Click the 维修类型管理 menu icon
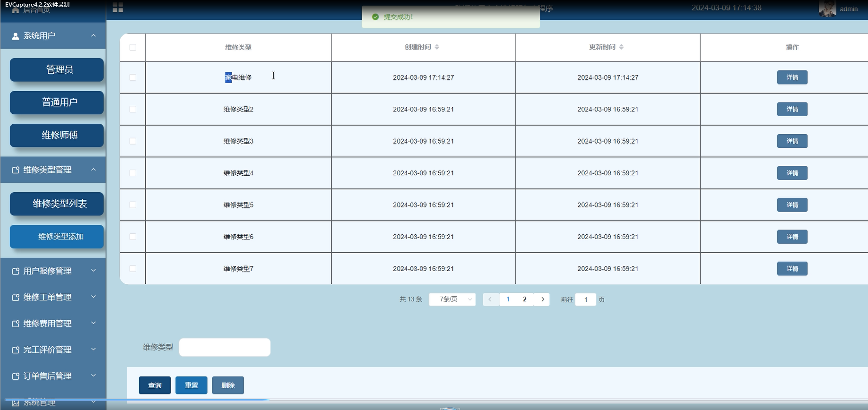The image size is (868, 410). point(16,170)
